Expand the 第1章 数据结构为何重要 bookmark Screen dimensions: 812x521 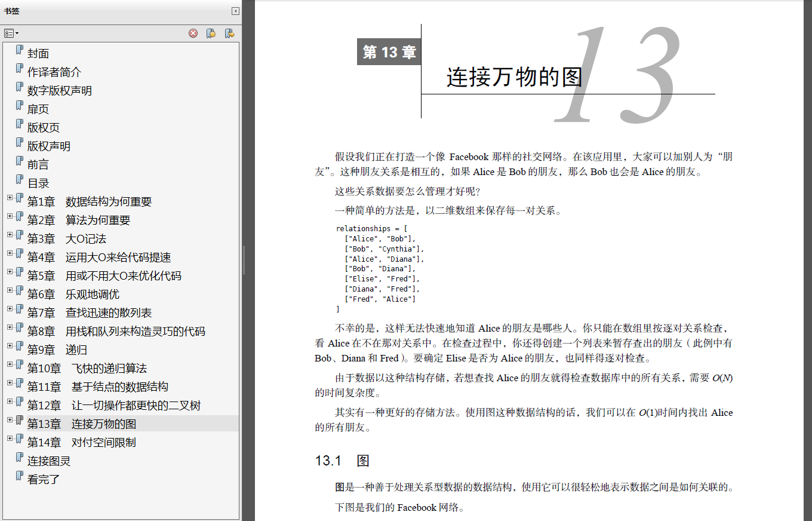pyautogui.click(x=10, y=198)
